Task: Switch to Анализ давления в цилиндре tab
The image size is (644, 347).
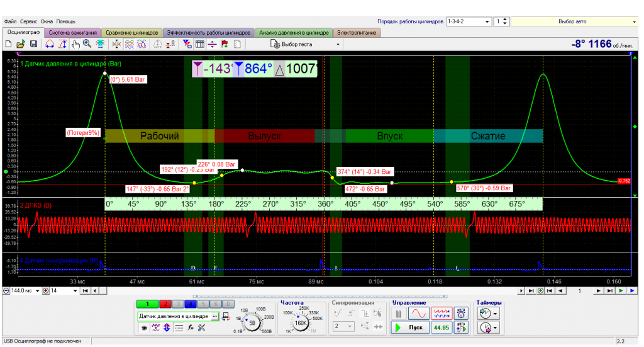Action: pos(294,33)
